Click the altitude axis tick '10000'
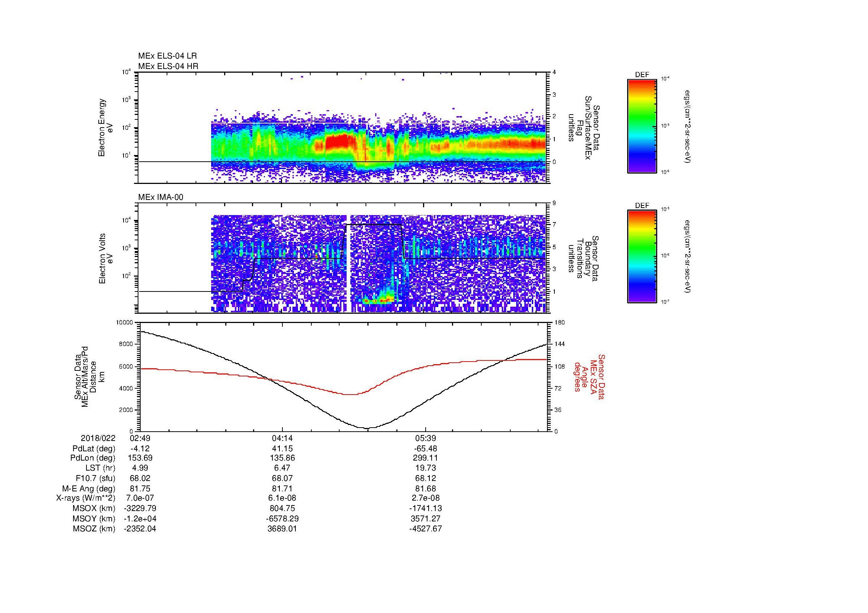868x613 pixels. coord(124,323)
